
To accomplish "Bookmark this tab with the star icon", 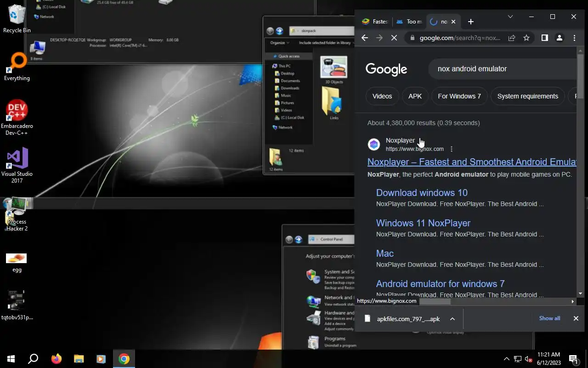I will coord(526,38).
